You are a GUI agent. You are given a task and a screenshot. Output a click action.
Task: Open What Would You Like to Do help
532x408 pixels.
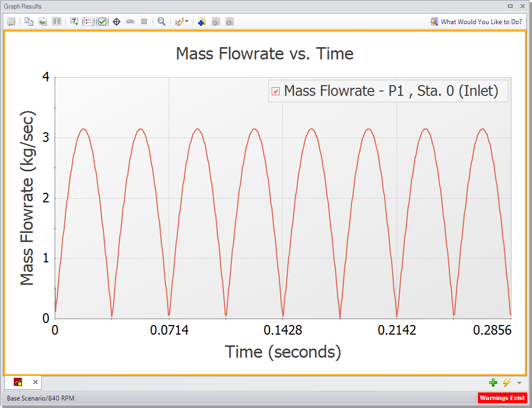pyautogui.click(x=476, y=22)
